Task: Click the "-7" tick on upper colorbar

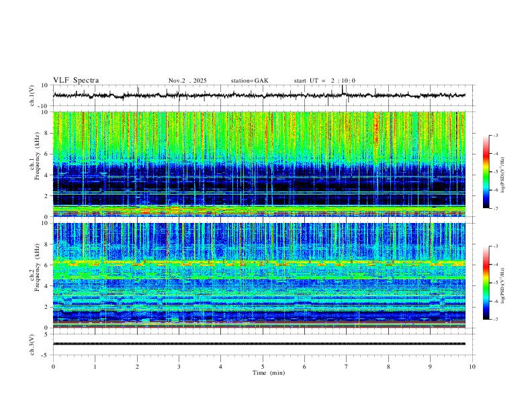Action: (496, 209)
